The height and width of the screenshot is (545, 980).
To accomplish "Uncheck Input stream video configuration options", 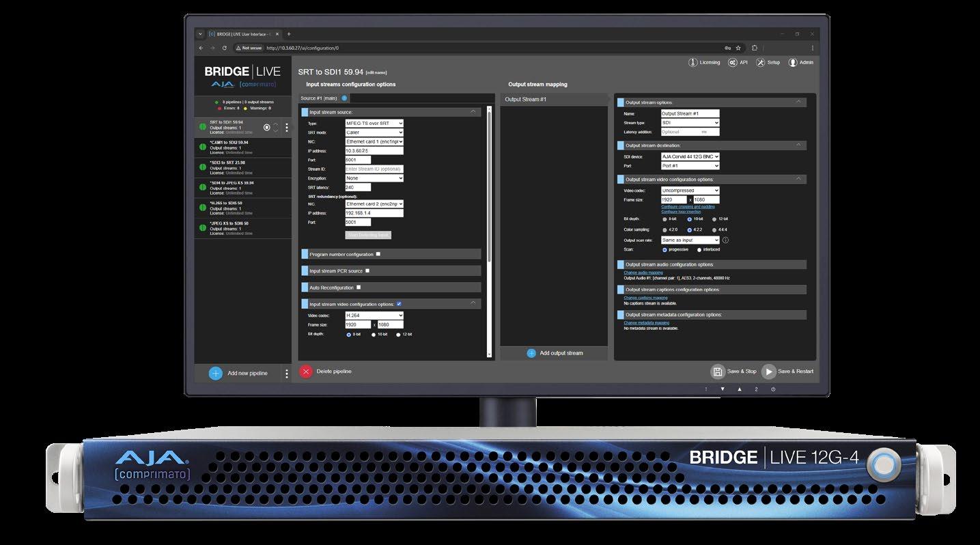I will coord(399,304).
